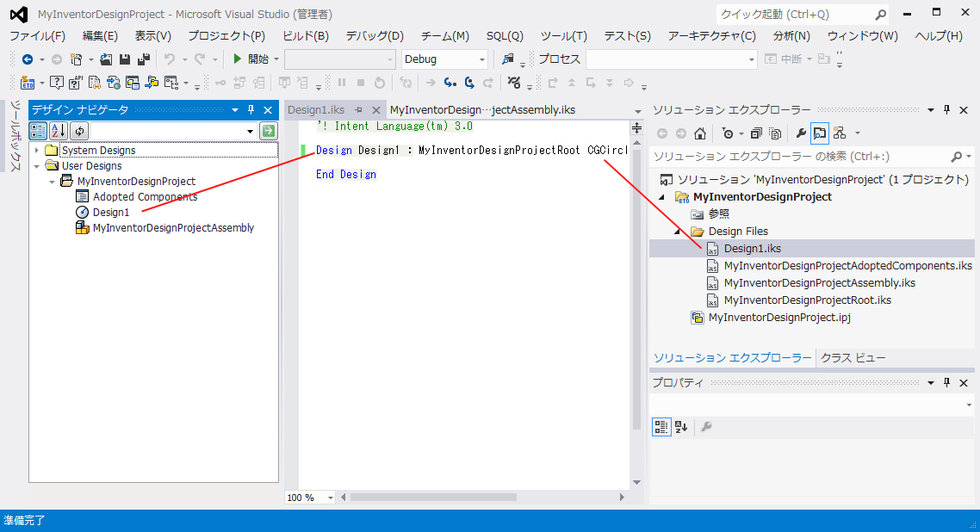Select MyInventorDesignProjectAdoptedComponents.iks file
Screen dimensions: 980x532
(x=847, y=266)
